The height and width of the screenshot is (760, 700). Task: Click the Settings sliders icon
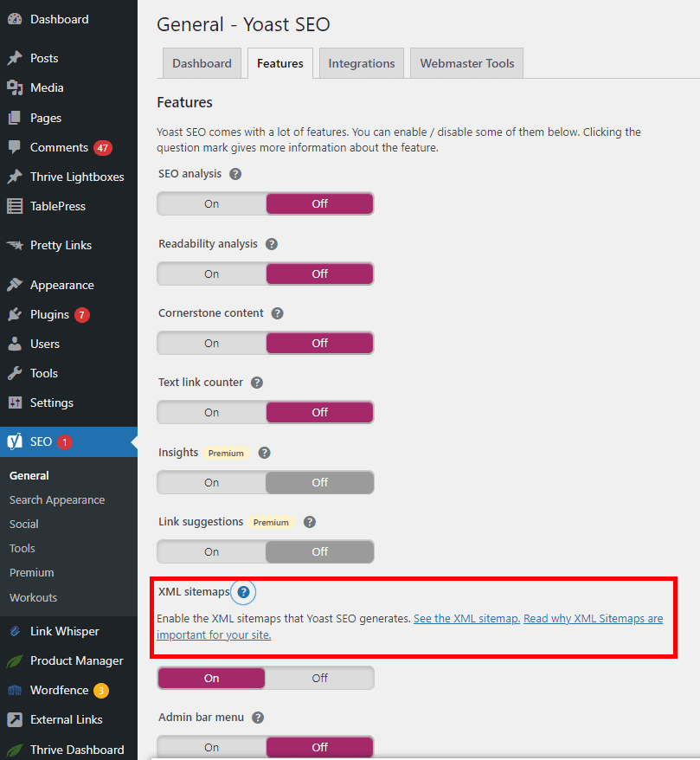click(15, 403)
